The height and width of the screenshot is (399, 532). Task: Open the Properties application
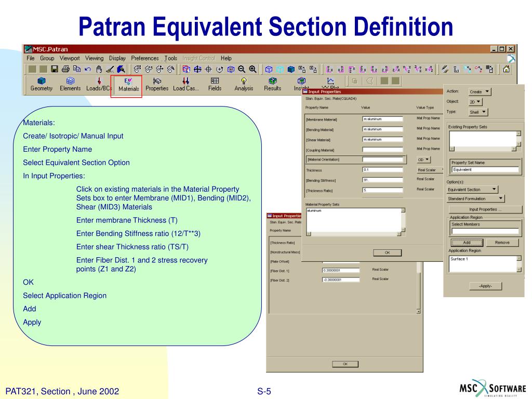157,84
